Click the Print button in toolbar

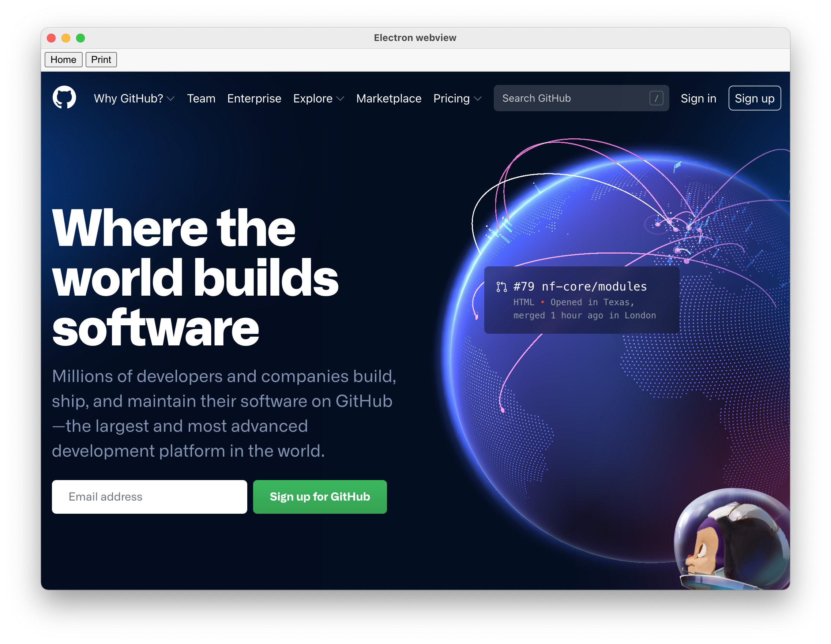(x=101, y=60)
